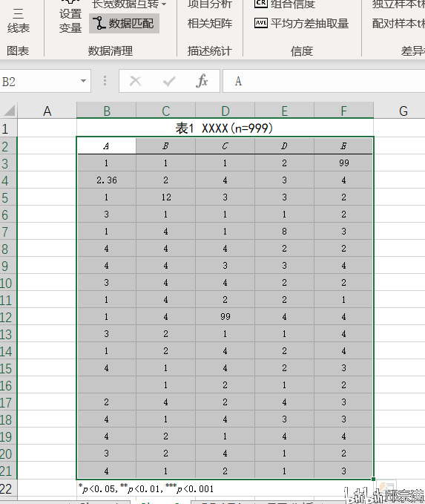Image resolution: width=425 pixels, height=504 pixels.
Task: Open 独立样本t检验 tool
Action: [x=398, y=4]
